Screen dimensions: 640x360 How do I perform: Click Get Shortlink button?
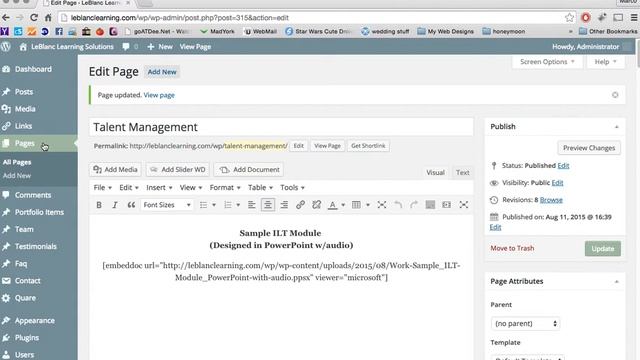(x=368, y=146)
